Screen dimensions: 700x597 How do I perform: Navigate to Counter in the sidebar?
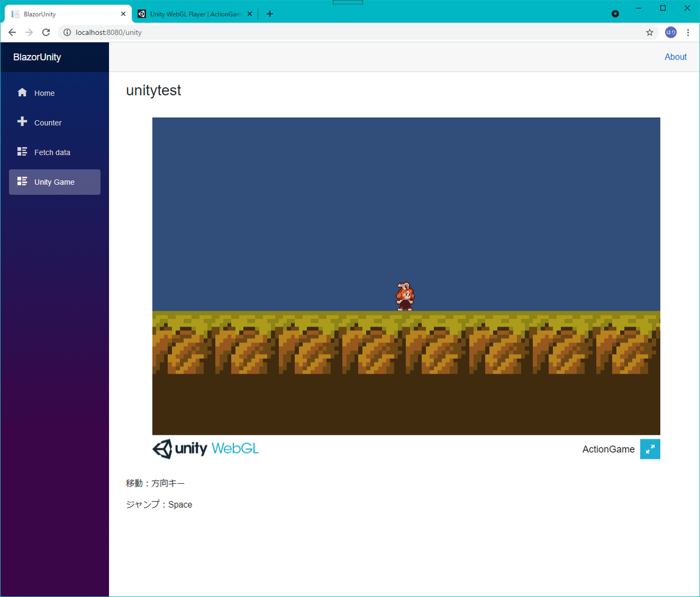(x=48, y=123)
